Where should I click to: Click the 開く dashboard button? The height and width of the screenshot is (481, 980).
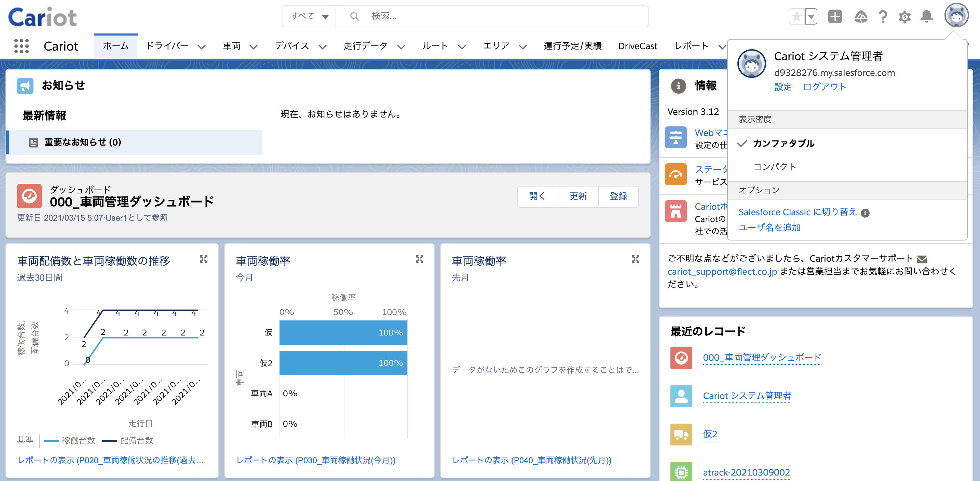tap(537, 196)
